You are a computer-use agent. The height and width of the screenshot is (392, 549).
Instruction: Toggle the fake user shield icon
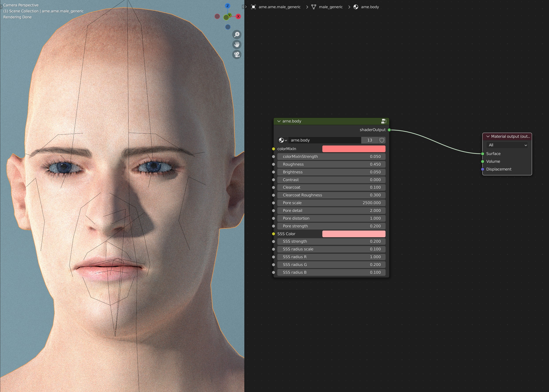(382, 140)
